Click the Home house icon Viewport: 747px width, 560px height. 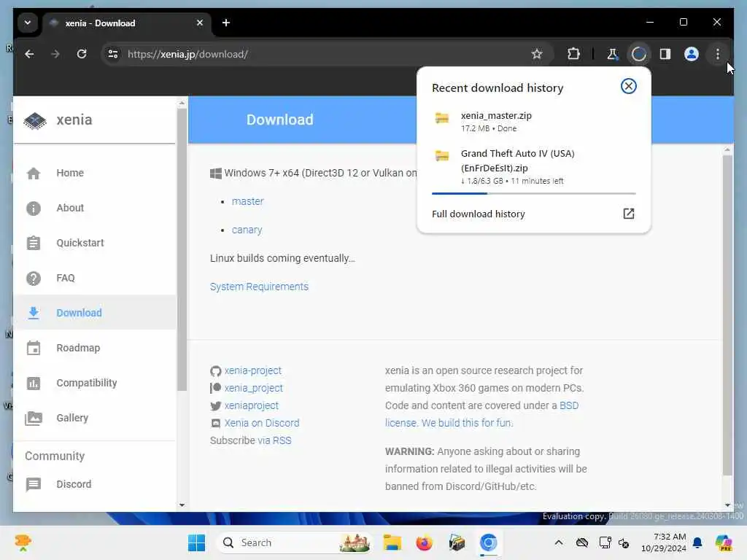click(34, 174)
